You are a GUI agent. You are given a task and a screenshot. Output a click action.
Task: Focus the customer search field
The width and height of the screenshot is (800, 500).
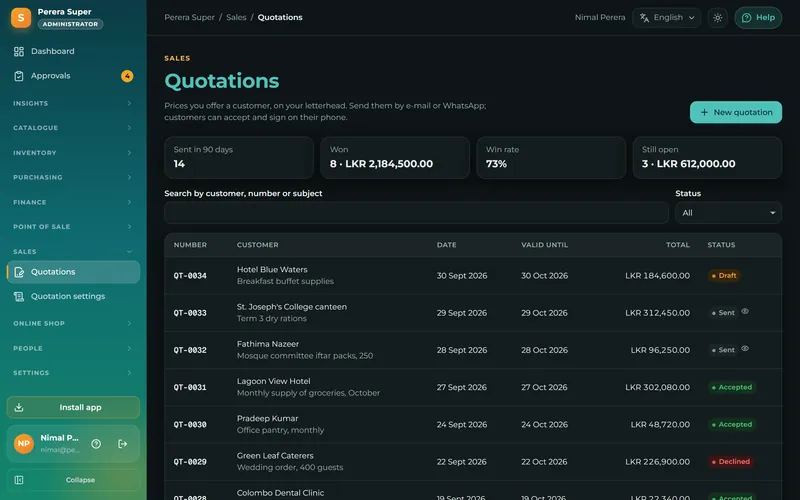(416, 213)
